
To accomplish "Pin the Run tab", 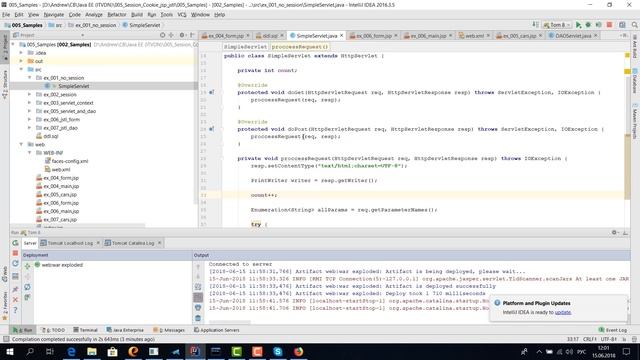I will pyautogui.click(x=16, y=289).
